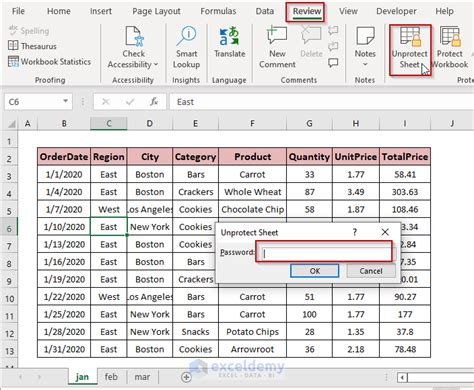Click the Protect Workbook button

click(450, 47)
